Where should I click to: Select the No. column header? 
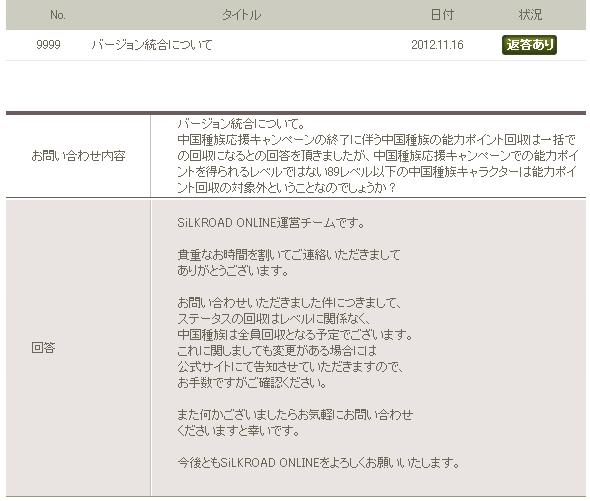tap(58, 15)
